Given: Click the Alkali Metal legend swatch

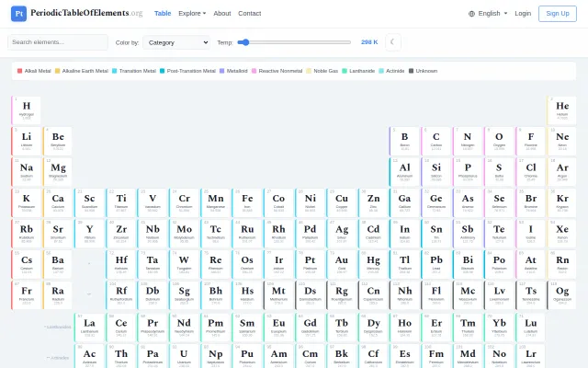Looking at the screenshot, I should tap(20, 71).
